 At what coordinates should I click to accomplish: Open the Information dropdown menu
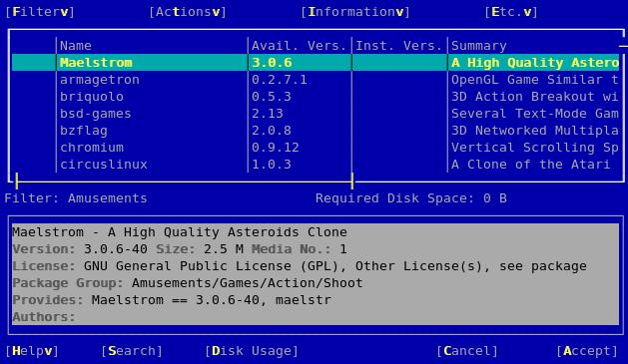pyautogui.click(x=355, y=12)
